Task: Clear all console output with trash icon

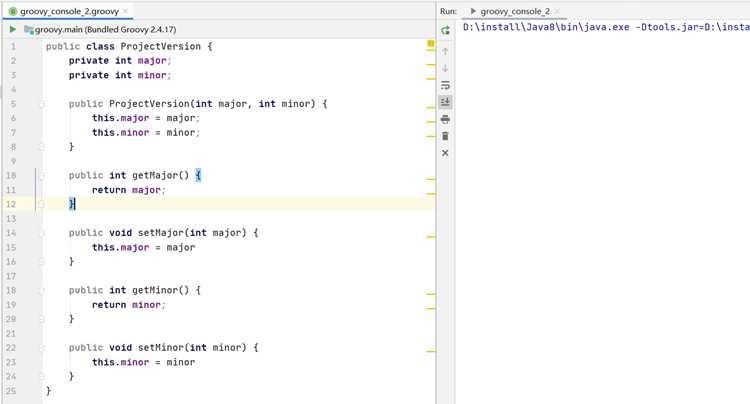Action: pos(445,136)
